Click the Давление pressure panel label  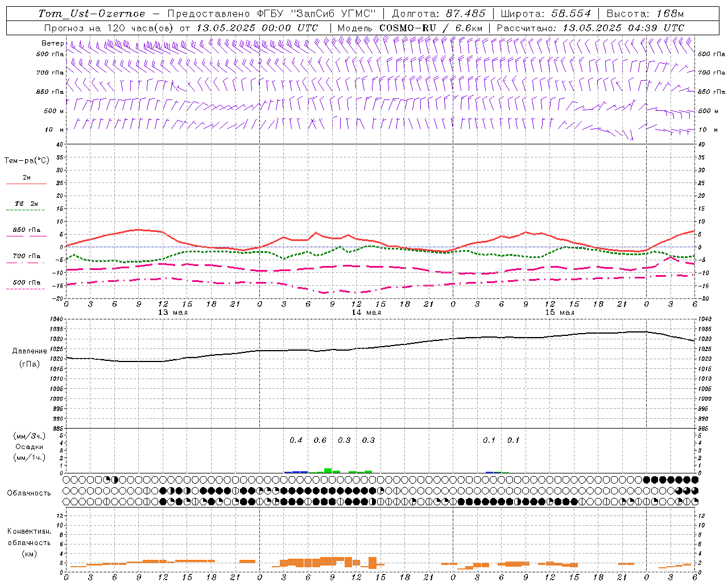pos(28,351)
